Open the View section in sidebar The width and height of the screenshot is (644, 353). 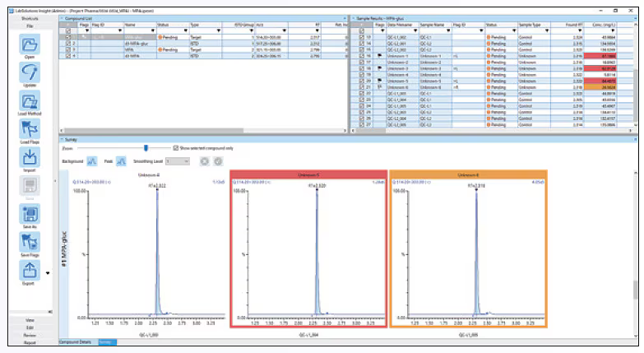(30, 318)
